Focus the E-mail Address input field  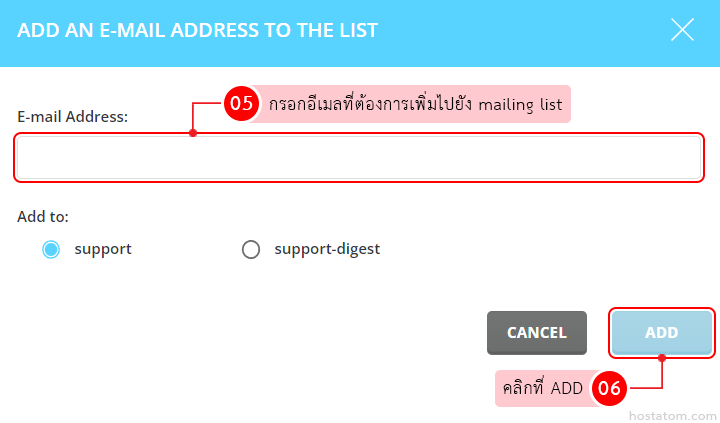pyautogui.click(x=359, y=158)
